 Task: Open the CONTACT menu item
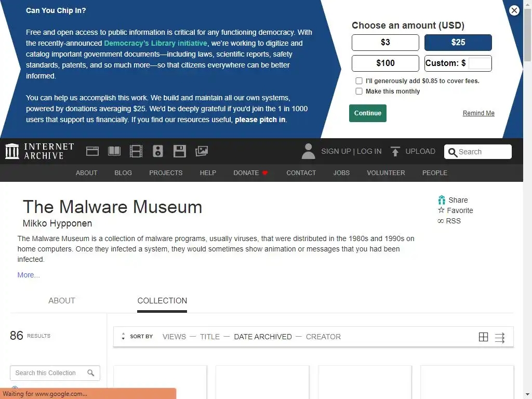[x=301, y=173]
